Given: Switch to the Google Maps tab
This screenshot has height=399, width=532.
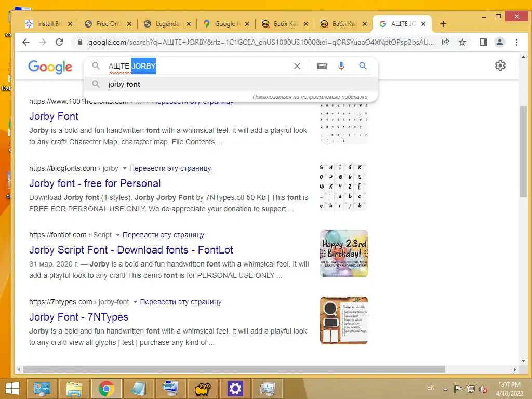Looking at the screenshot, I should coord(225,24).
